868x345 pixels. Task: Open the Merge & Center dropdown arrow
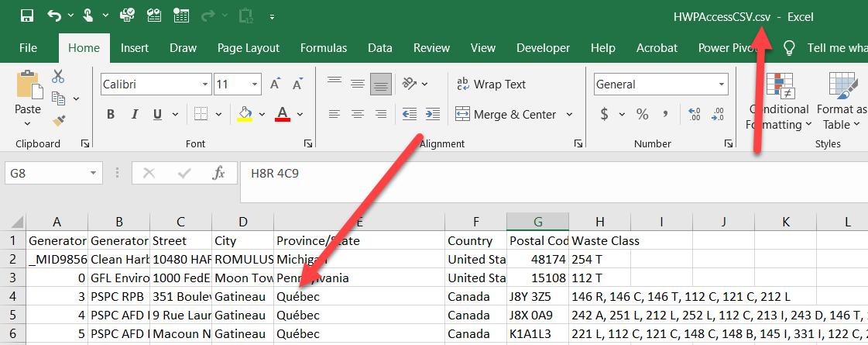tap(570, 115)
